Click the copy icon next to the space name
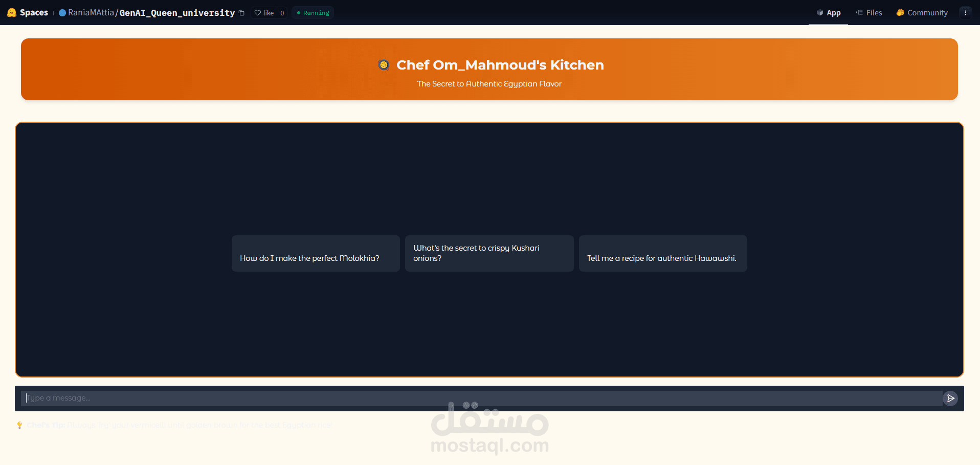980x465 pixels. 241,13
